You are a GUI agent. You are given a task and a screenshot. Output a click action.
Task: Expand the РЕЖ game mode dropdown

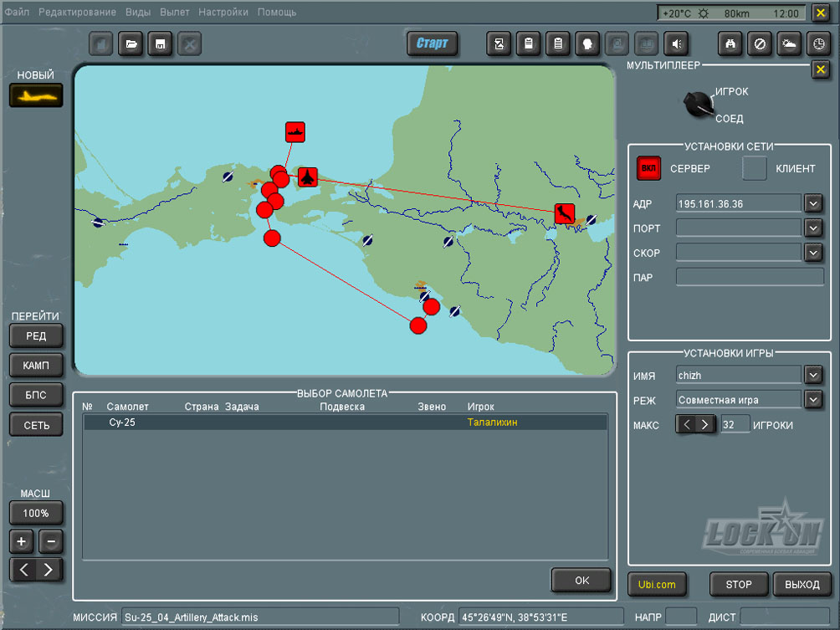[813, 399]
